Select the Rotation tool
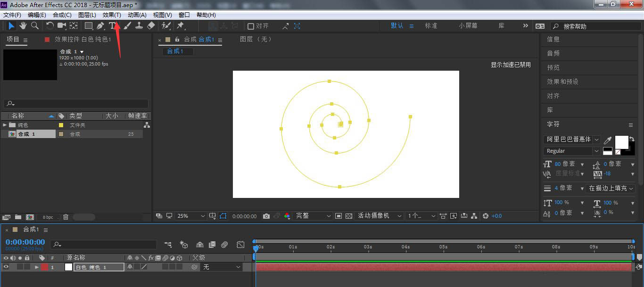This screenshot has width=644, height=287. pyautogui.click(x=50, y=26)
